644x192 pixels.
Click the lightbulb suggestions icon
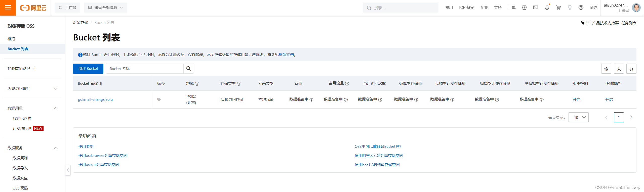(x=570, y=8)
